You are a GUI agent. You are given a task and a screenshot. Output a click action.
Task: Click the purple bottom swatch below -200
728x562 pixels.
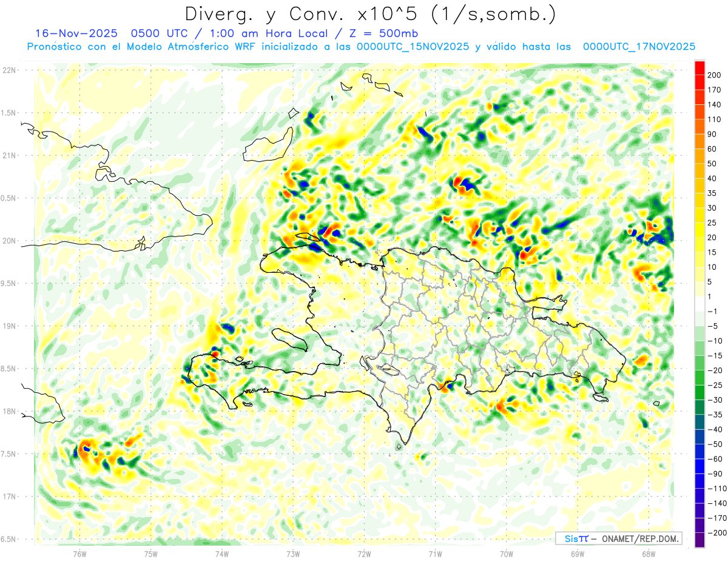pyautogui.click(x=699, y=540)
